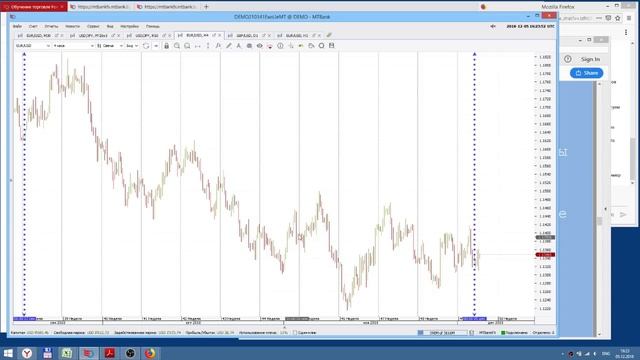Open Adobe Acrobat from the taskbar
This screenshot has height=360, width=640.
(109, 353)
